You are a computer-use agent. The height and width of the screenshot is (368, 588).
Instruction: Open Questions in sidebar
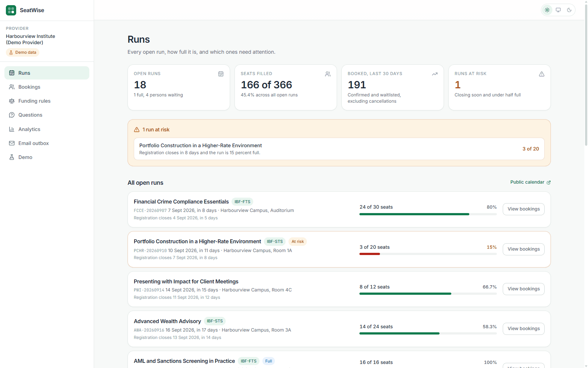coord(47,115)
